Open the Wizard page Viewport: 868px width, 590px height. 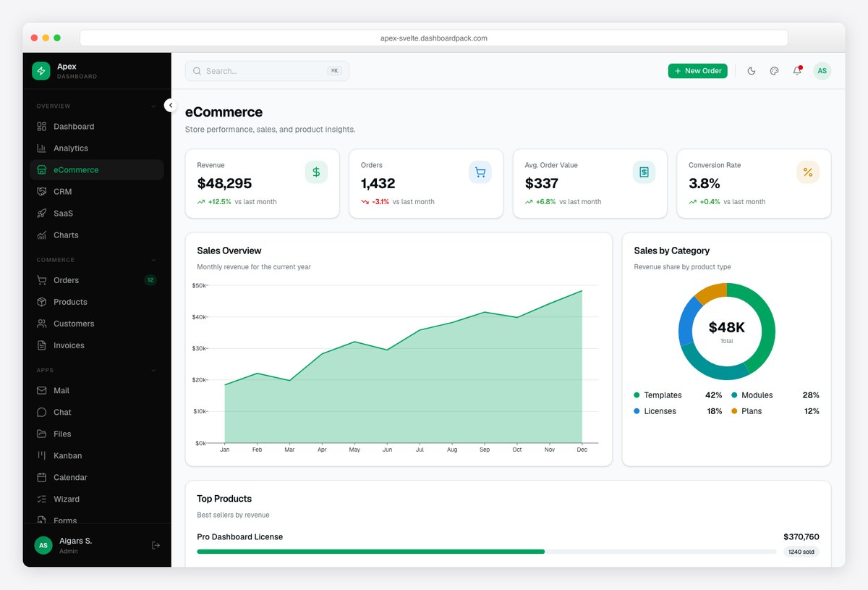pos(97,499)
